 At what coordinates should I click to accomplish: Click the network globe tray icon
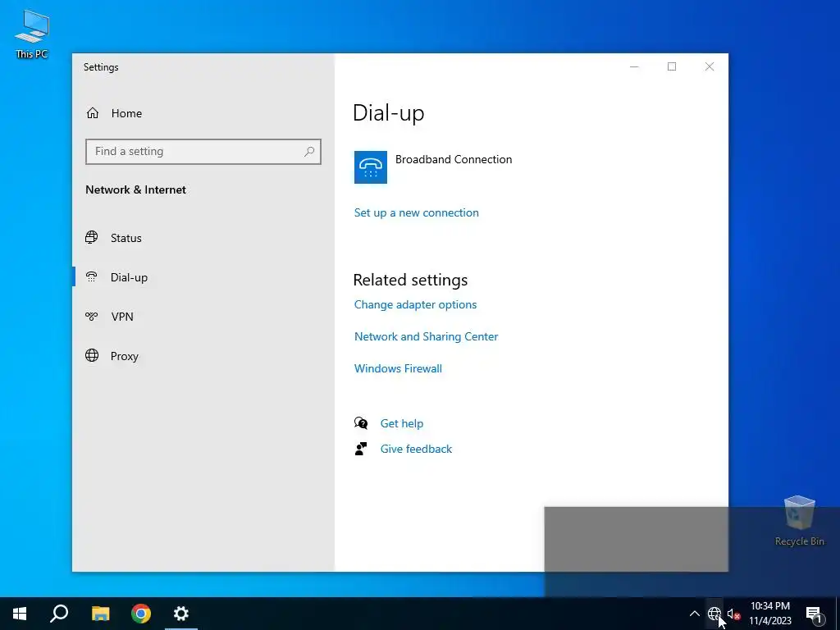pos(714,614)
